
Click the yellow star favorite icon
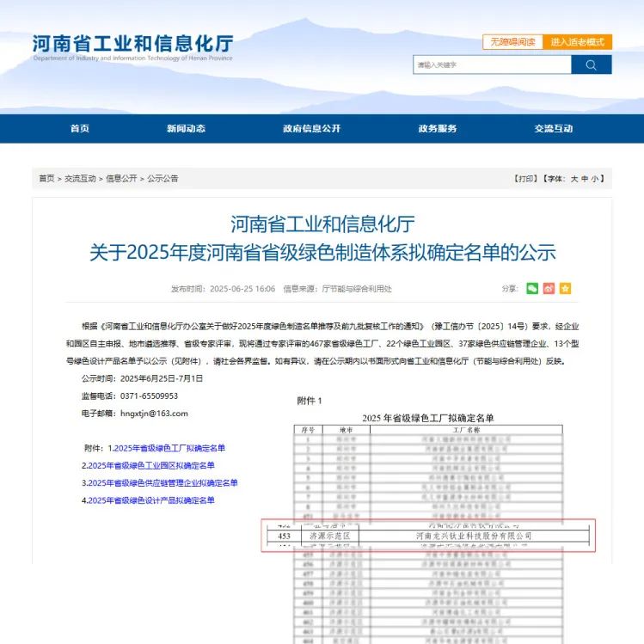565,288
